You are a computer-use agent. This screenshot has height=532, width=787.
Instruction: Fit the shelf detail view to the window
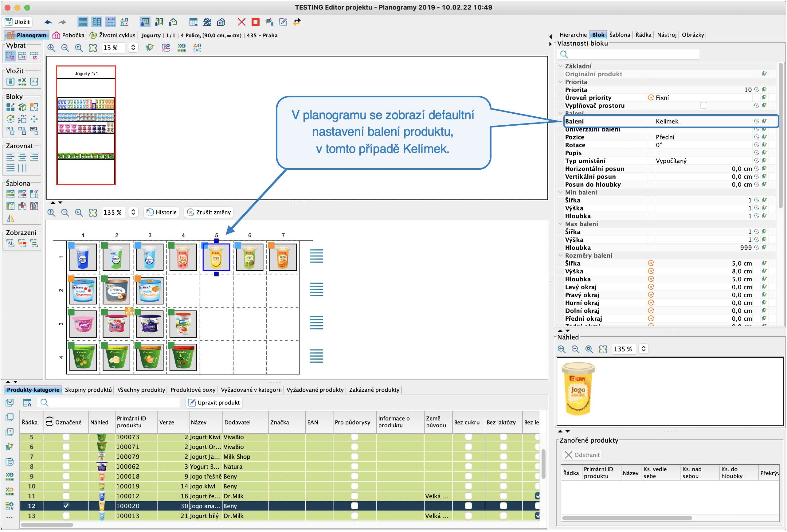click(x=92, y=212)
